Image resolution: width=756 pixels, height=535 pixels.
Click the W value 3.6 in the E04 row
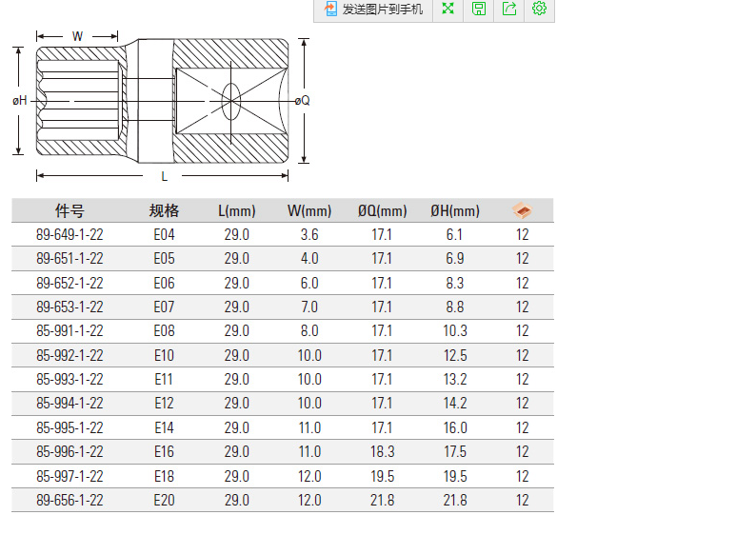pyautogui.click(x=309, y=235)
